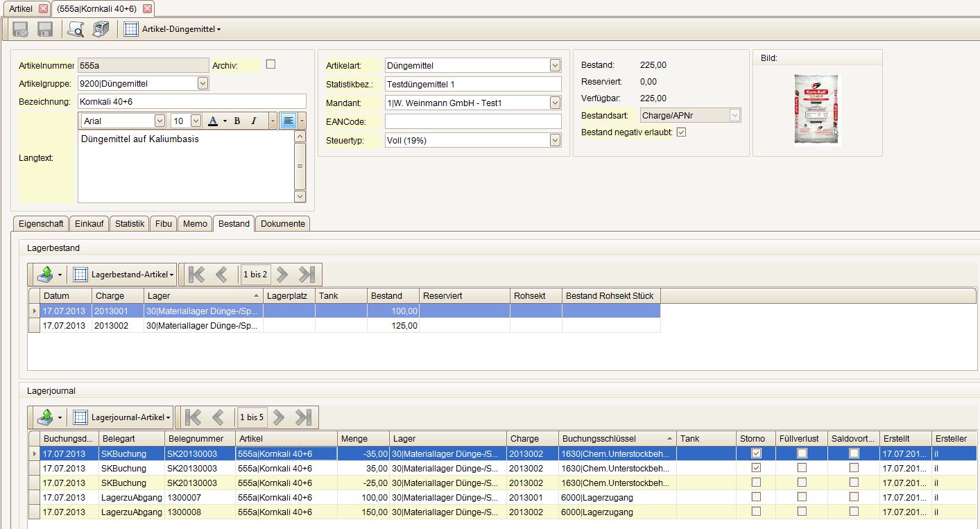The width and height of the screenshot is (980, 529).
Task: Click the save-and-confirm disk icon in the toolbar
Action: (21, 29)
